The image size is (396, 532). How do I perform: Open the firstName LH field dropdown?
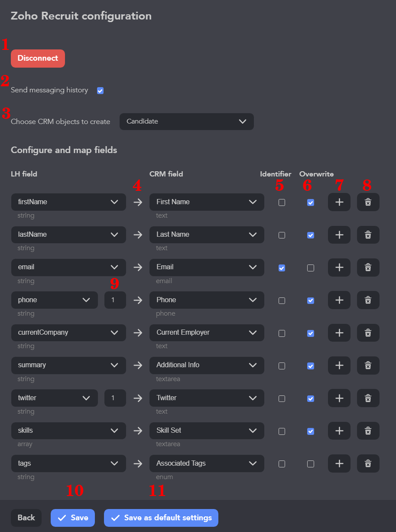tap(68, 202)
